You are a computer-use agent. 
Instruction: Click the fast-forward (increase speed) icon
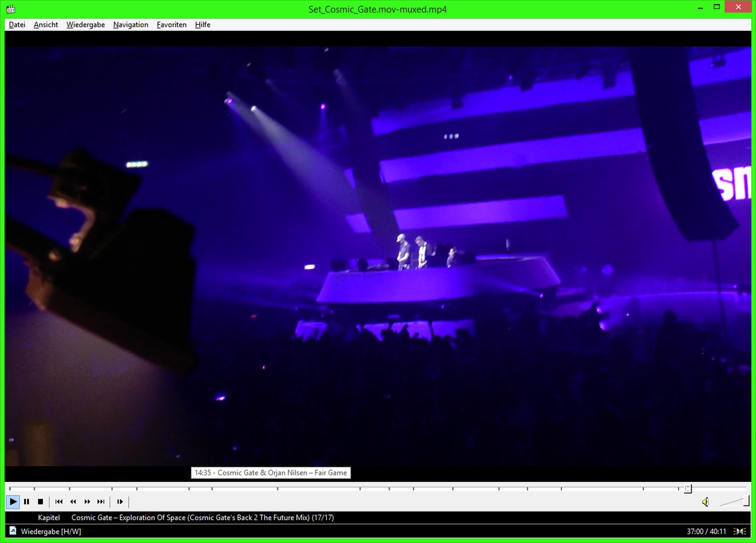pos(87,502)
